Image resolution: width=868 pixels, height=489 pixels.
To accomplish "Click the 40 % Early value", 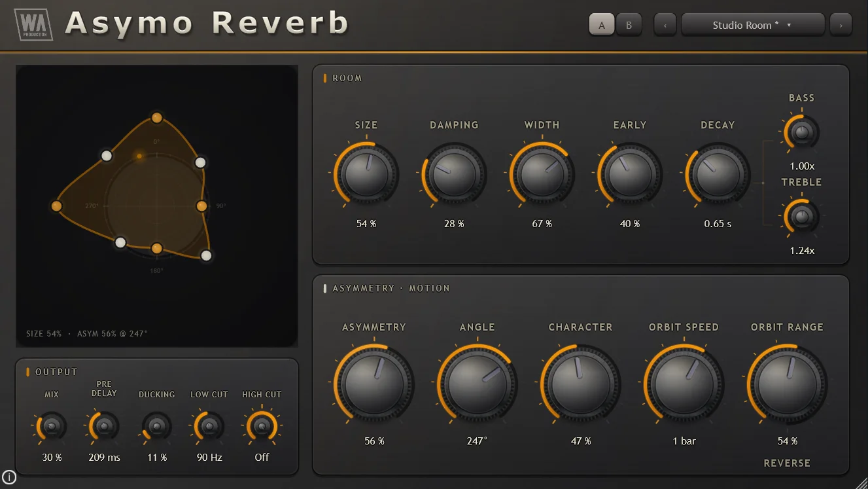I will pos(629,224).
